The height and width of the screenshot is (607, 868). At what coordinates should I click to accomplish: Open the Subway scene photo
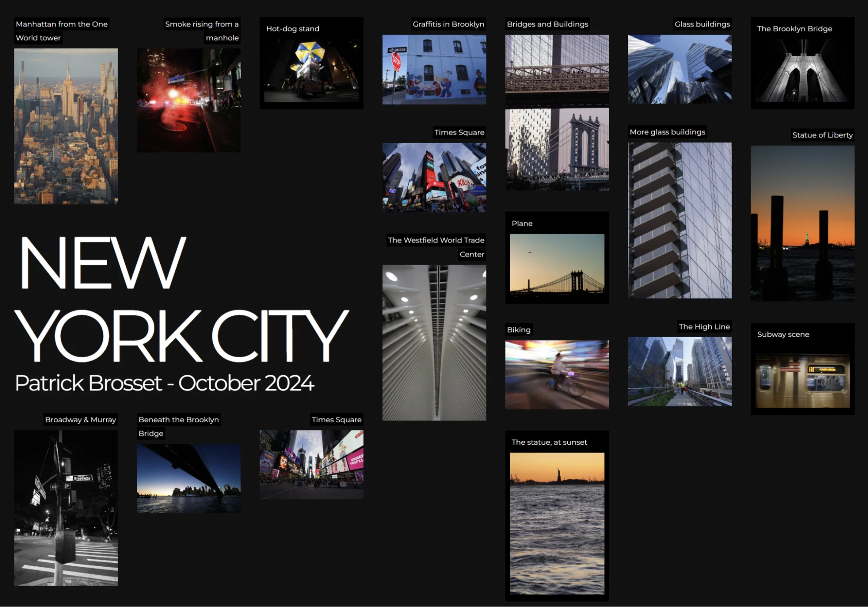[x=802, y=381]
